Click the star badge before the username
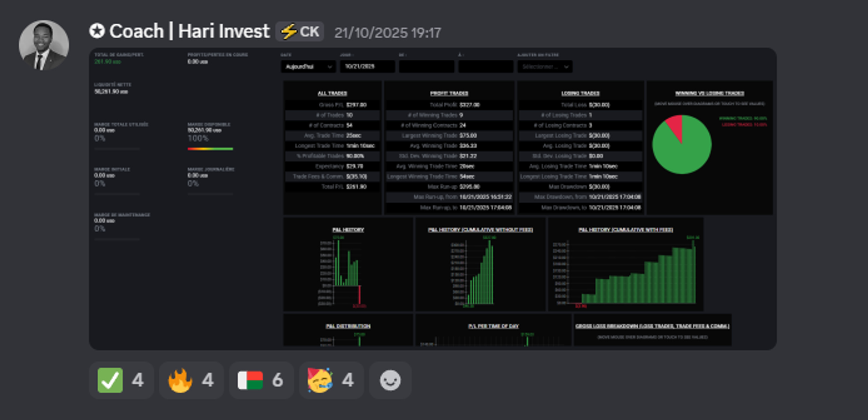This screenshot has width=868, height=420. [x=97, y=31]
